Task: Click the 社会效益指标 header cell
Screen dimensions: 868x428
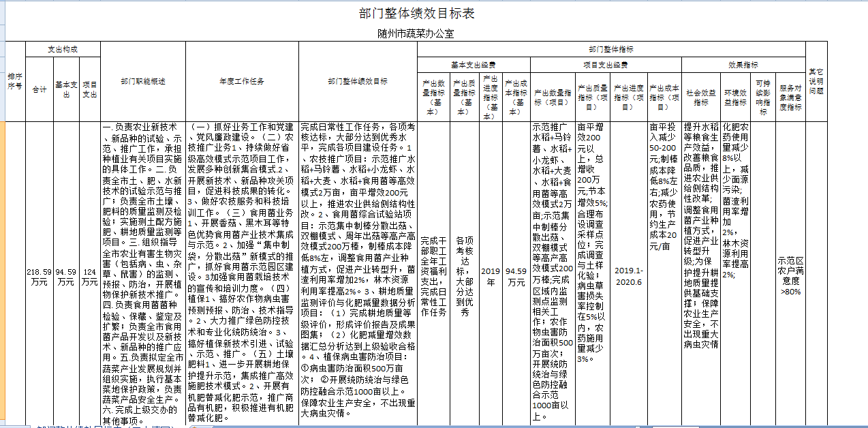Action: [x=701, y=97]
